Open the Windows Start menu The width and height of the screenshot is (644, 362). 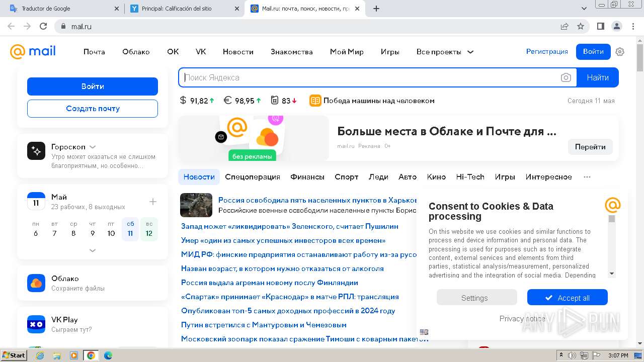(x=14, y=355)
